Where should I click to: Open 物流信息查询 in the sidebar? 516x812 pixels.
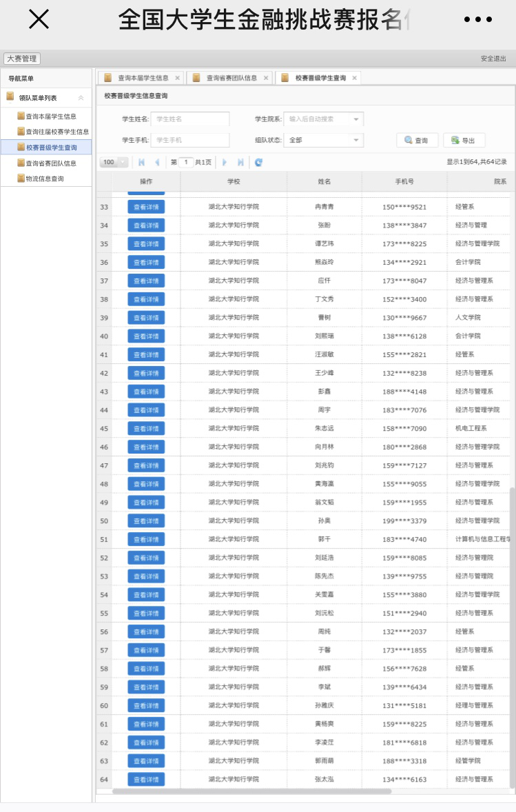[44, 179]
